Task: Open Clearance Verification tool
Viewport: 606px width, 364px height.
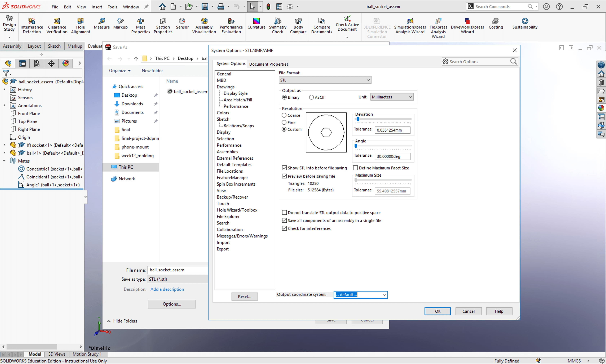Action: coord(57,26)
